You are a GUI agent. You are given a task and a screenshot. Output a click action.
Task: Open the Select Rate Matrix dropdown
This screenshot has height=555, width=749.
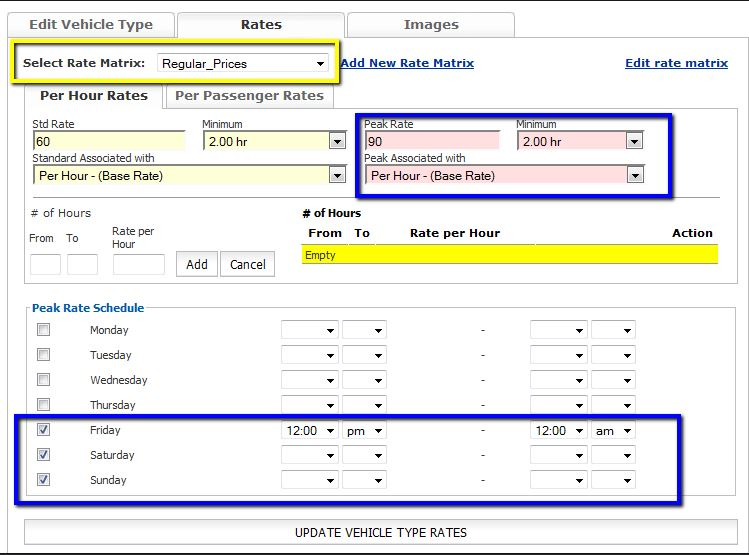(243, 63)
